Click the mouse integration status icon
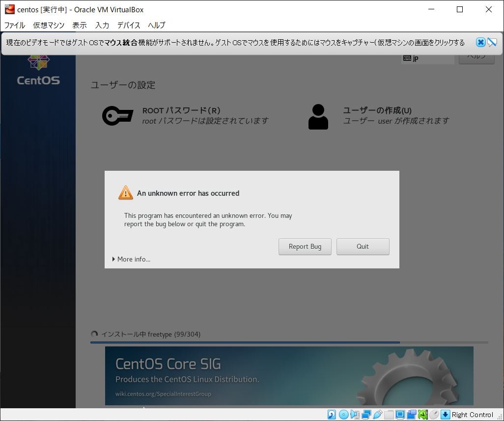504x421 pixels. point(434,415)
